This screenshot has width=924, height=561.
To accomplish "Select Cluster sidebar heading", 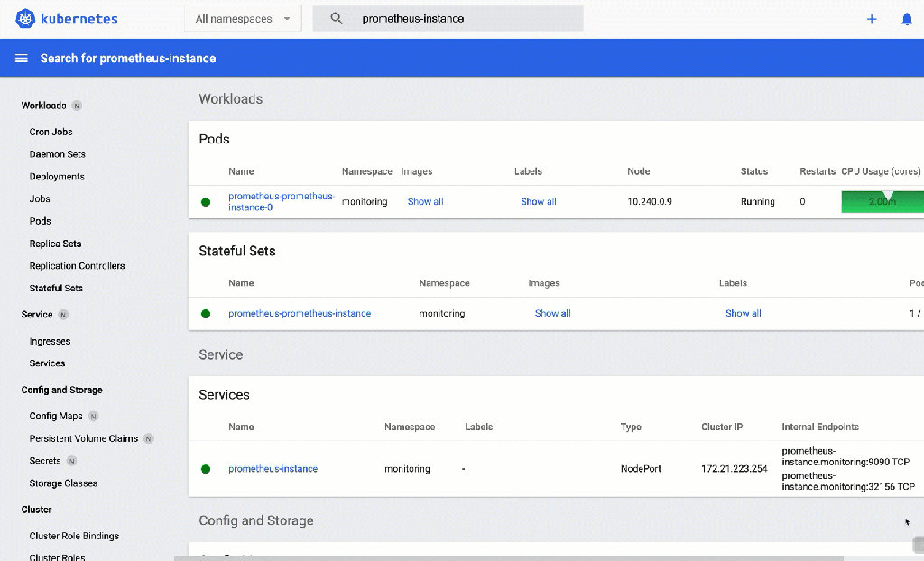I will pyautogui.click(x=36, y=510).
